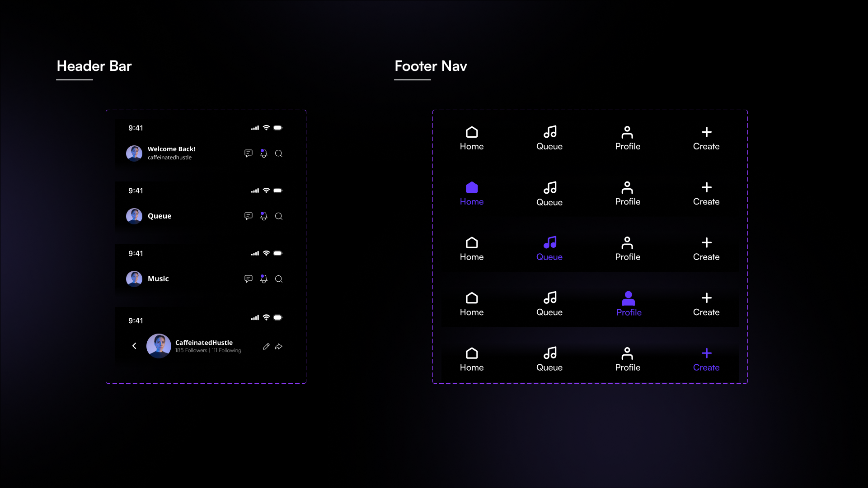Select the highlighted purple Queue tab
Image resolution: width=868 pixels, height=488 pixels.
click(549, 249)
